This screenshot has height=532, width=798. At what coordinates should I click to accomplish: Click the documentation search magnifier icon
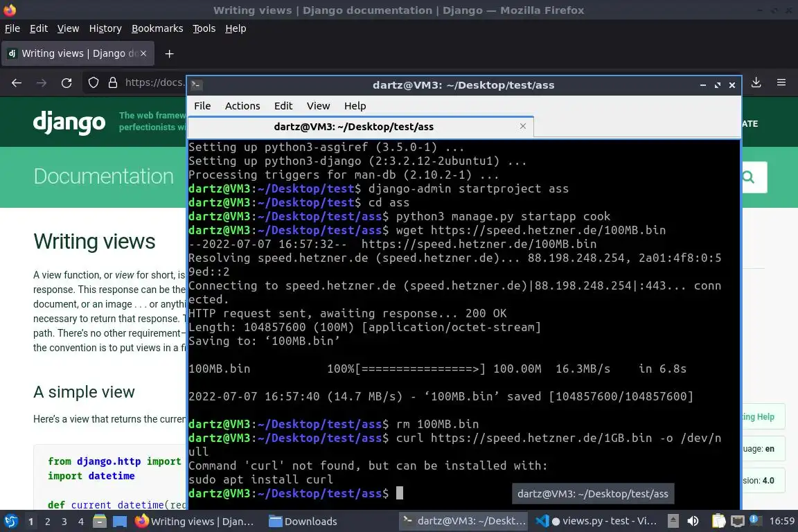pos(748,177)
